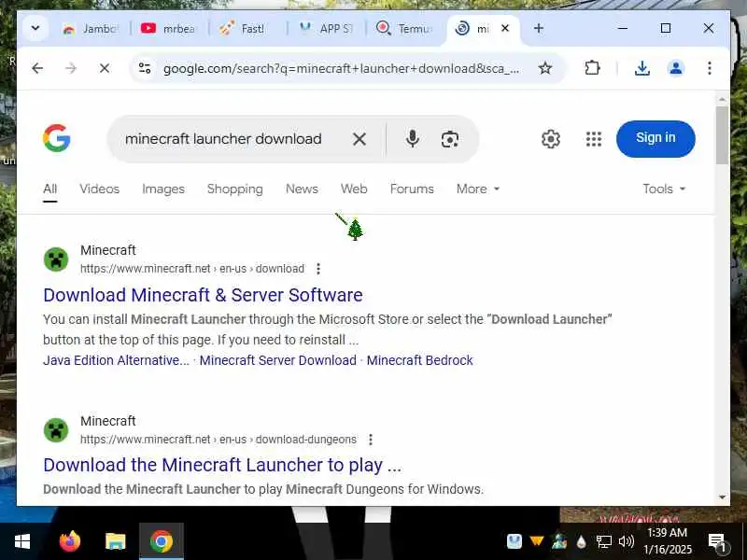Open the network icon in system tray

click(x=603, y=541)
